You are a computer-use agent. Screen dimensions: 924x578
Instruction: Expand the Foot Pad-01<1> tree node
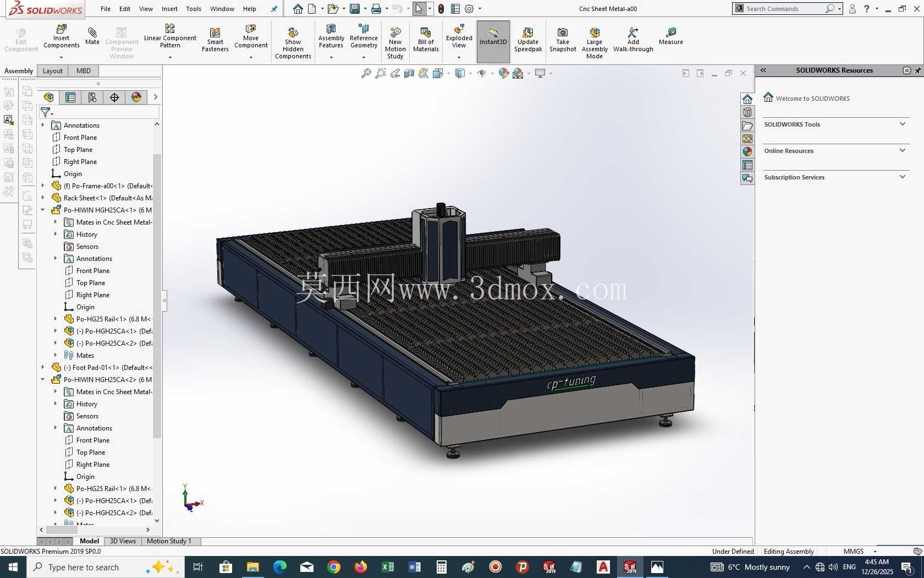(43, 367)
